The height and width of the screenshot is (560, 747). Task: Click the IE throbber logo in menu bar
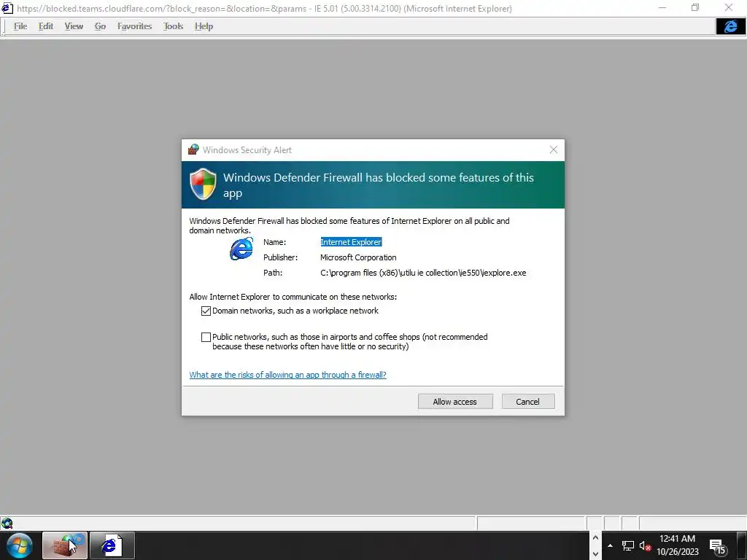pos(730,26)
